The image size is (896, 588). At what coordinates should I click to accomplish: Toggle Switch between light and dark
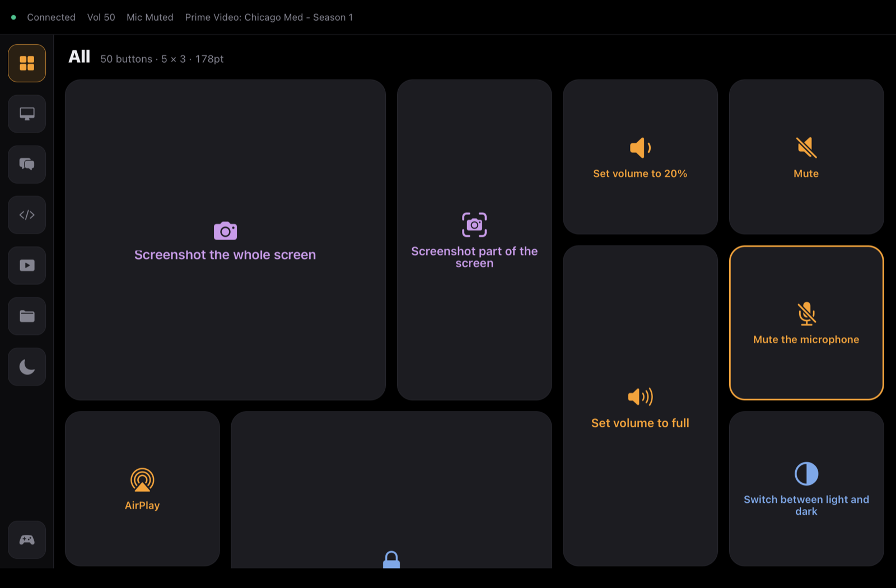click(806, 488)
